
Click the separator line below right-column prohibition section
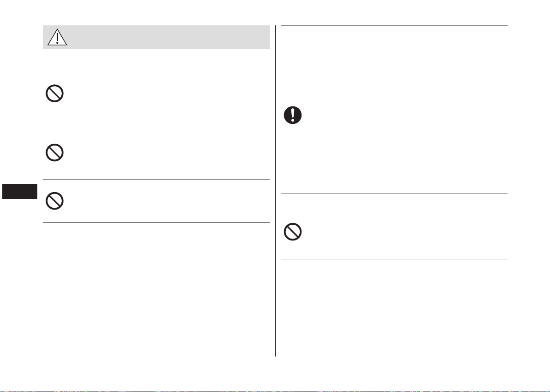(394, 259)
